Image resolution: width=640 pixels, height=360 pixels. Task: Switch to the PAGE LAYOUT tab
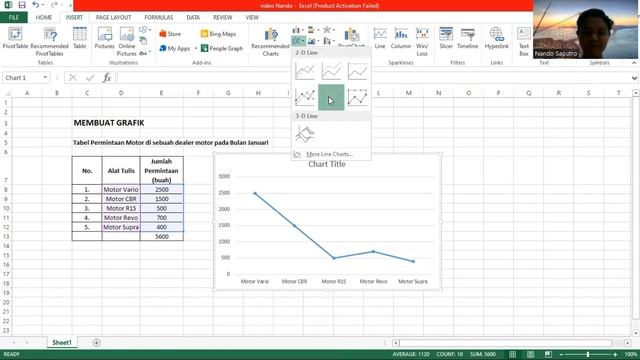coord(113,18)
